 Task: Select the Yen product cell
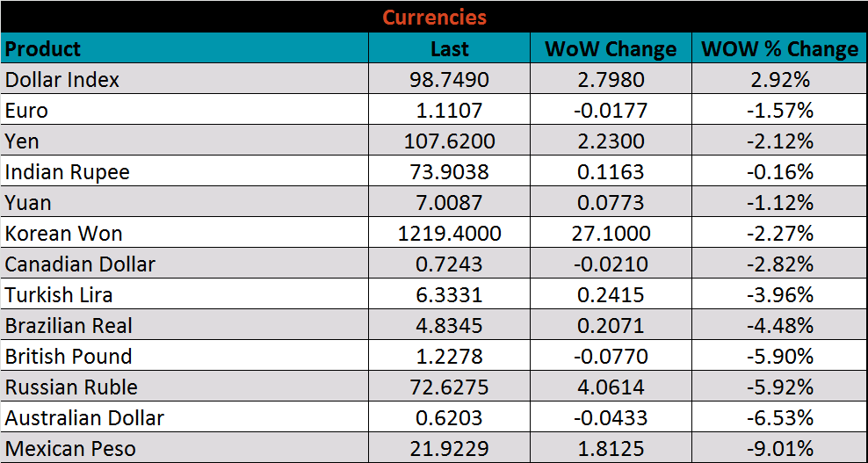coord(23,141)
